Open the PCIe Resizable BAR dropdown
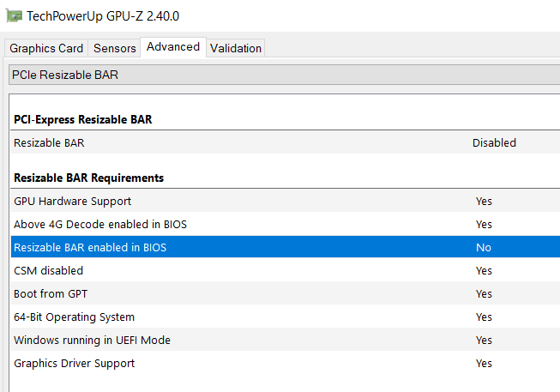The image size is (560, 392). pyautogui.click(x=284, y=75)
